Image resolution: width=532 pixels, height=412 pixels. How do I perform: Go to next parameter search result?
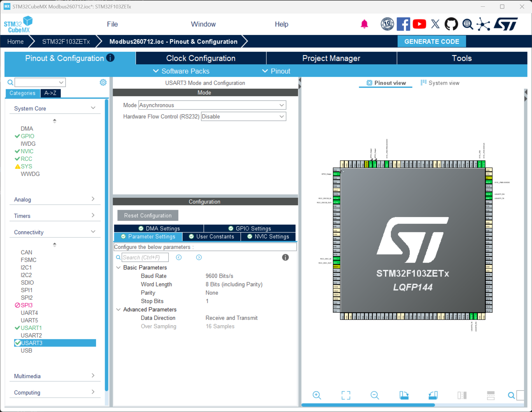tap(199, 257)
